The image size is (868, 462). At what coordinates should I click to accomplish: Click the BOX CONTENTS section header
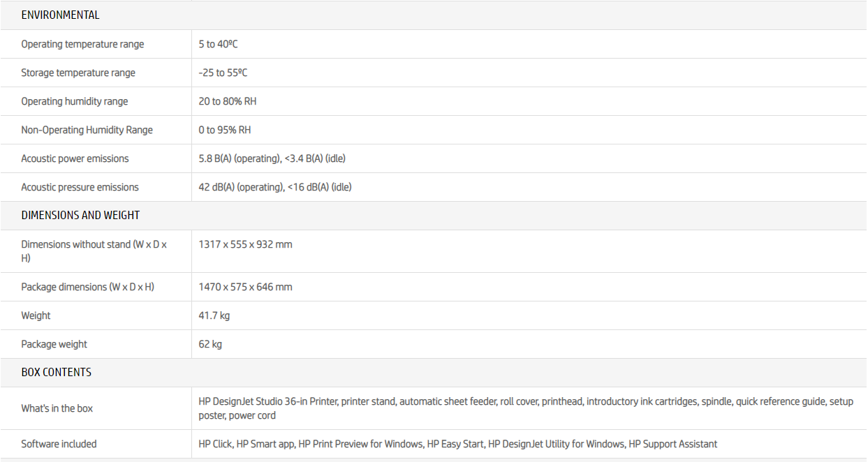56,372
